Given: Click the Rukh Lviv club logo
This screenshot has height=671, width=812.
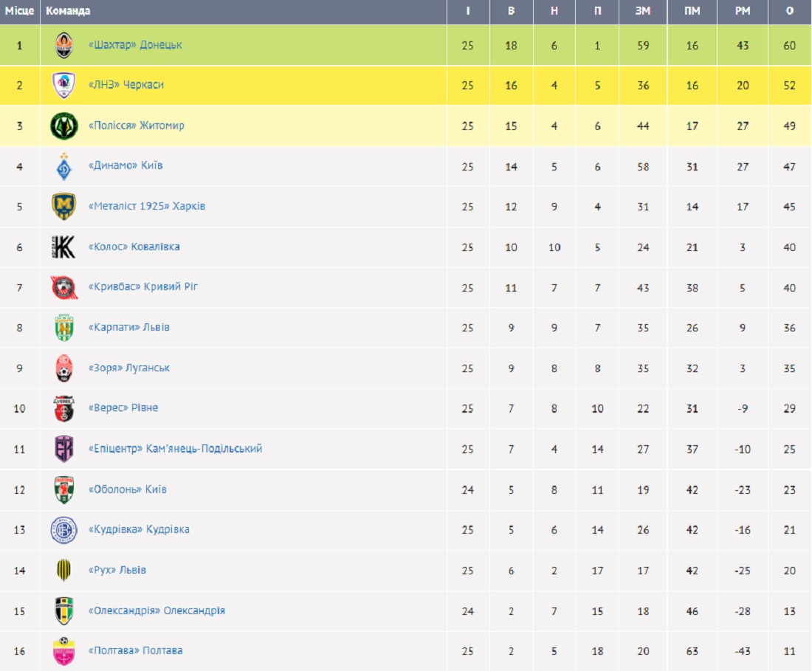Looking at the screenshot, I should 64,570.
